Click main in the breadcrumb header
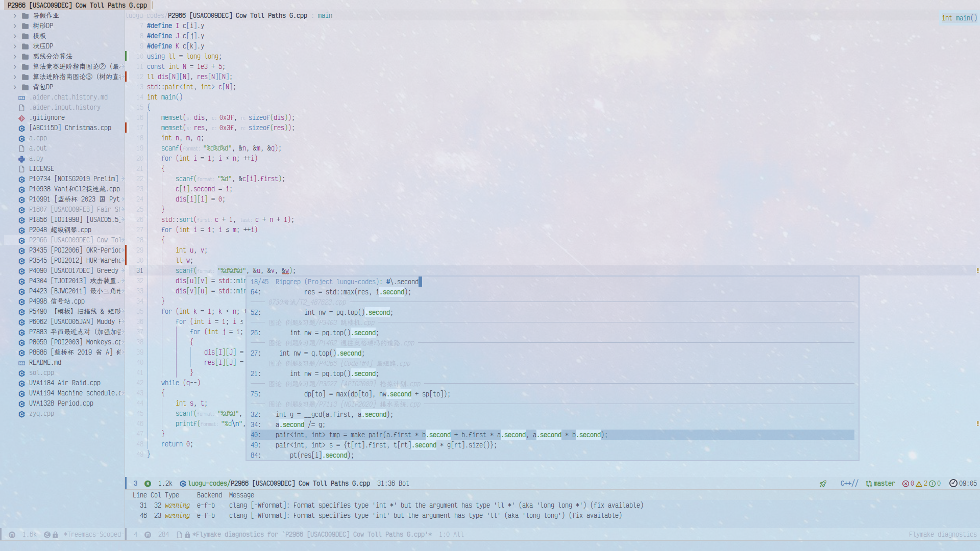 coord(325,16)
